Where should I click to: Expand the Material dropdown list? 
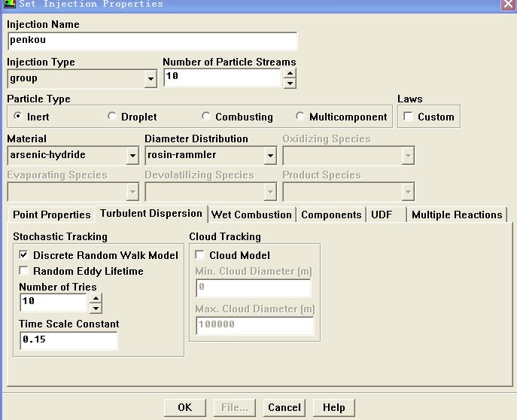tap(132, 156)
